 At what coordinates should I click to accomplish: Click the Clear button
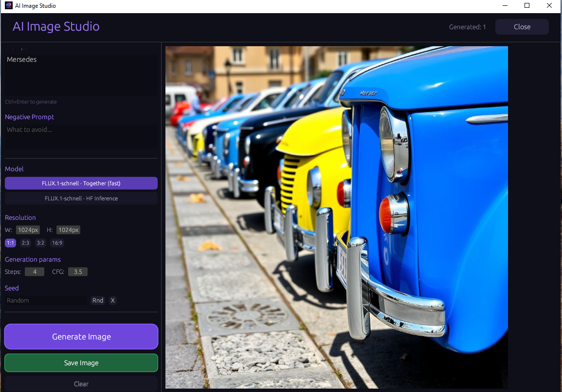click(x=81, y=384)
